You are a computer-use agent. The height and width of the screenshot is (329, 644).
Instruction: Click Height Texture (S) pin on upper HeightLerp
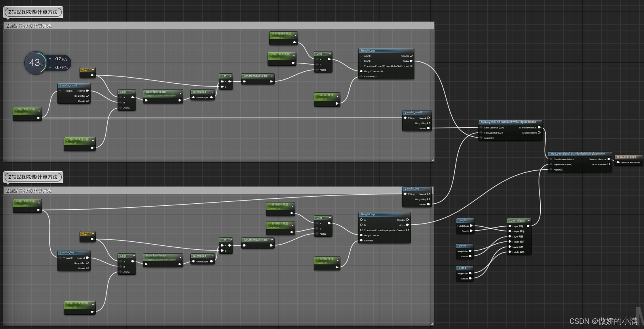click(x=361, y=71)
